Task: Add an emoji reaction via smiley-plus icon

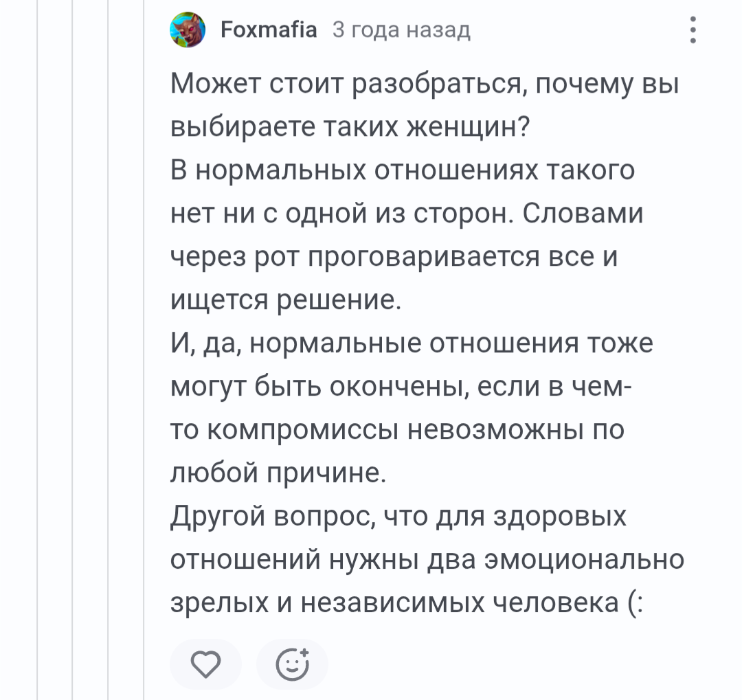Action: coord(293,664)
